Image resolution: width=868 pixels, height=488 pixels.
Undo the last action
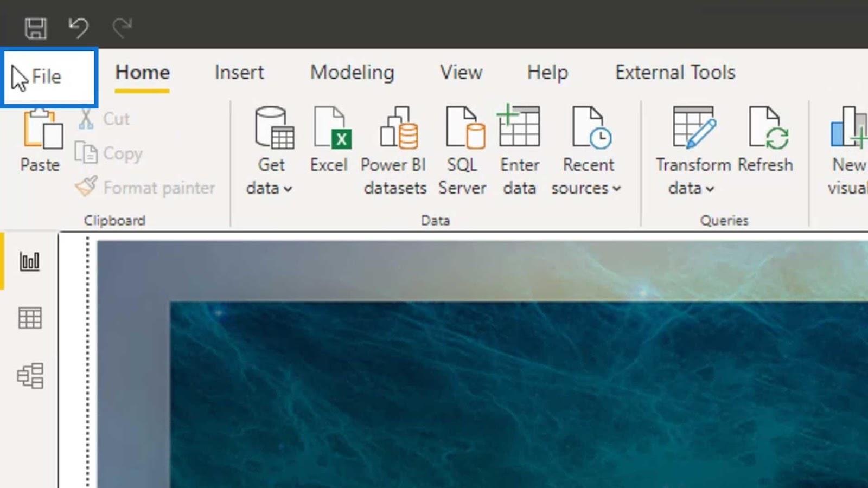tap(79, 28)
